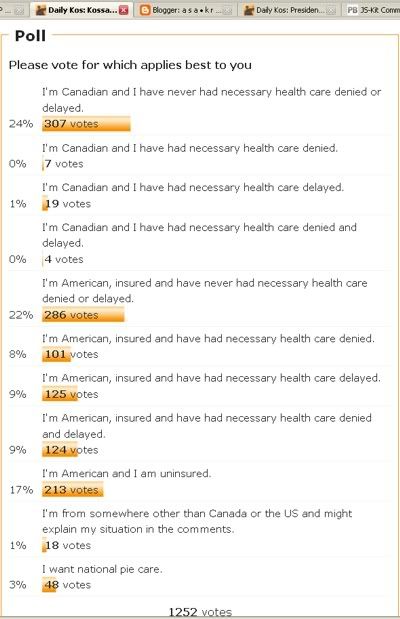Click the 124 votes result bar
This screenshot has width=400, height=619.
point(60,450)
